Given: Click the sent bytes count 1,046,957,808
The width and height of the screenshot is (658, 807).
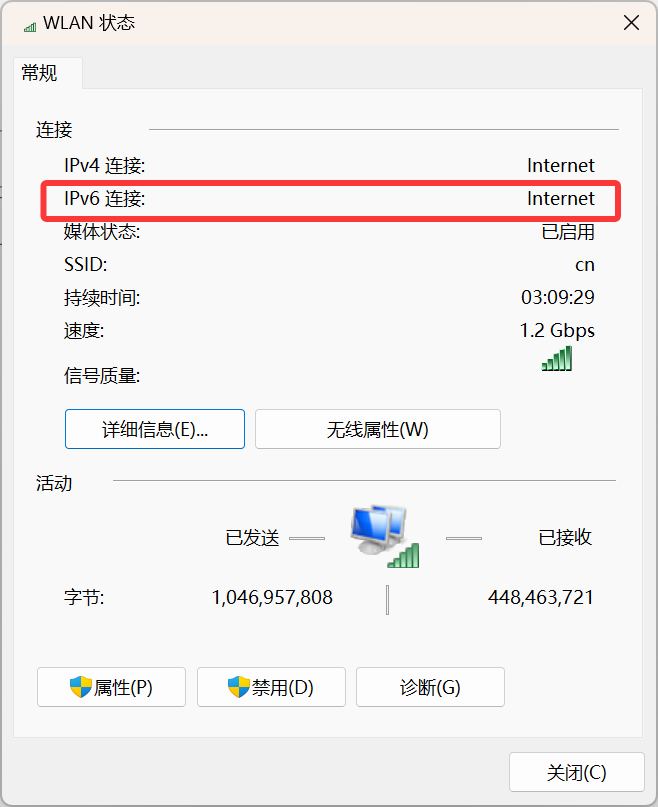Looking at the screenshot, I should coord(272,598).
